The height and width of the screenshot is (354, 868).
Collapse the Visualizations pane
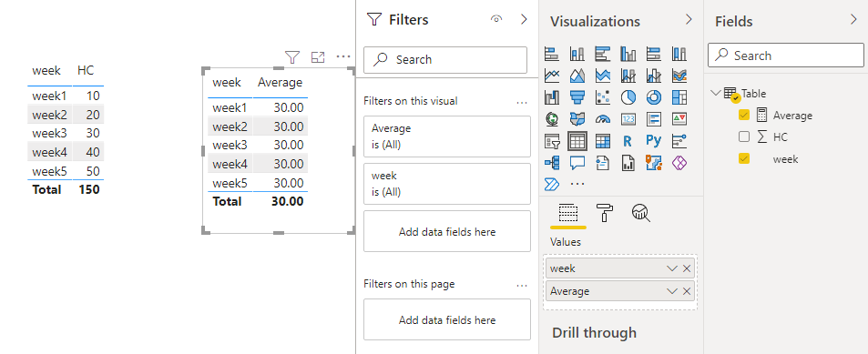(689, 20)
